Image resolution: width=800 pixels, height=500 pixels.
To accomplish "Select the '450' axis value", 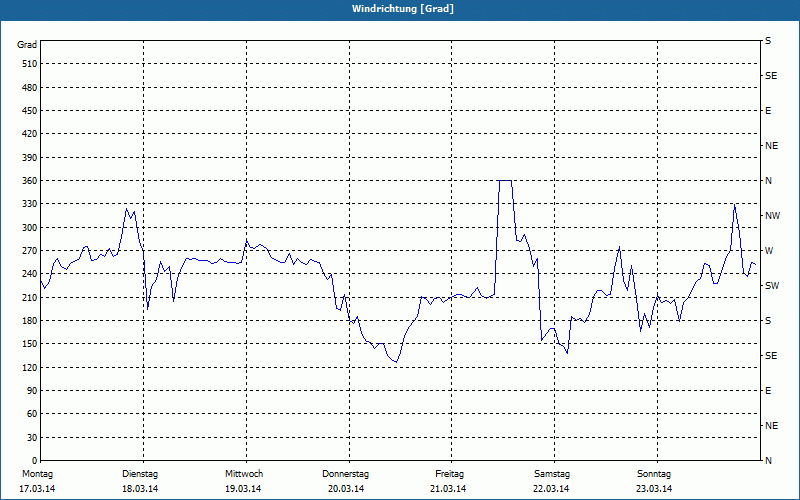I will pyautogui.click(x=30, y=111).
